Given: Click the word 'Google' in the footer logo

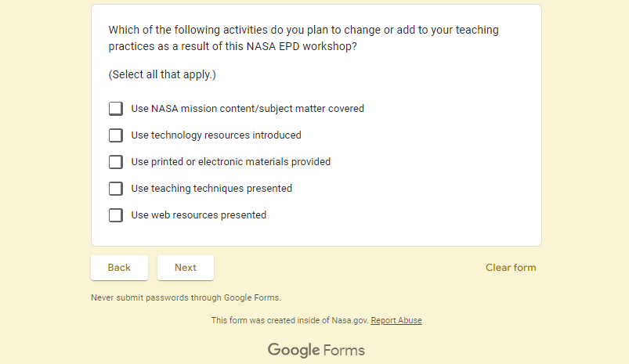Looking at the screenshot, I should tap(293, 350).
